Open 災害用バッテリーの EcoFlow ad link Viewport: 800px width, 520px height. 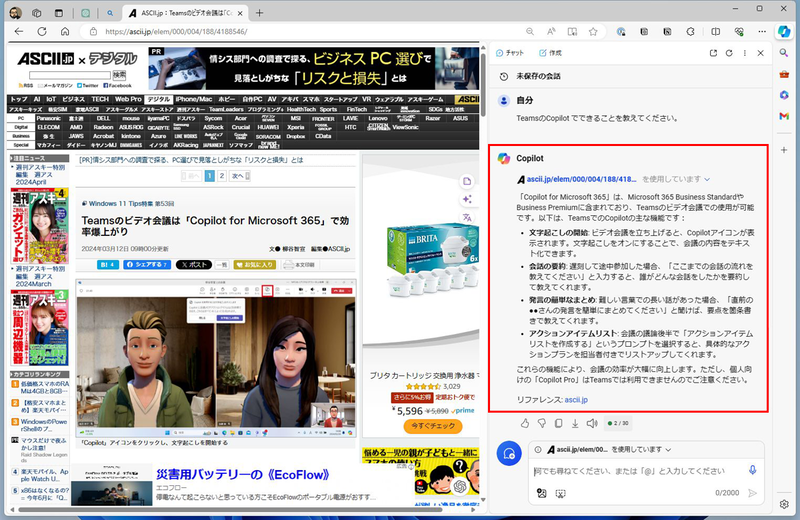tap(242, 475)
